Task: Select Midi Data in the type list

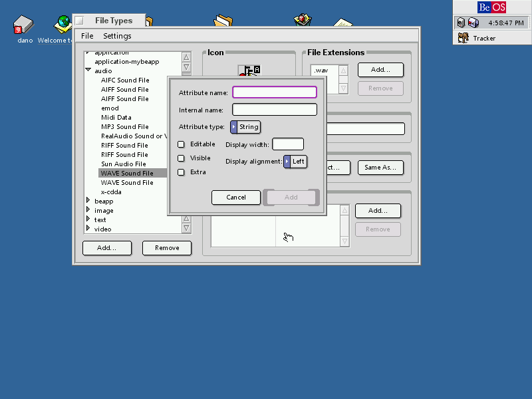Action: pos(116,118)
